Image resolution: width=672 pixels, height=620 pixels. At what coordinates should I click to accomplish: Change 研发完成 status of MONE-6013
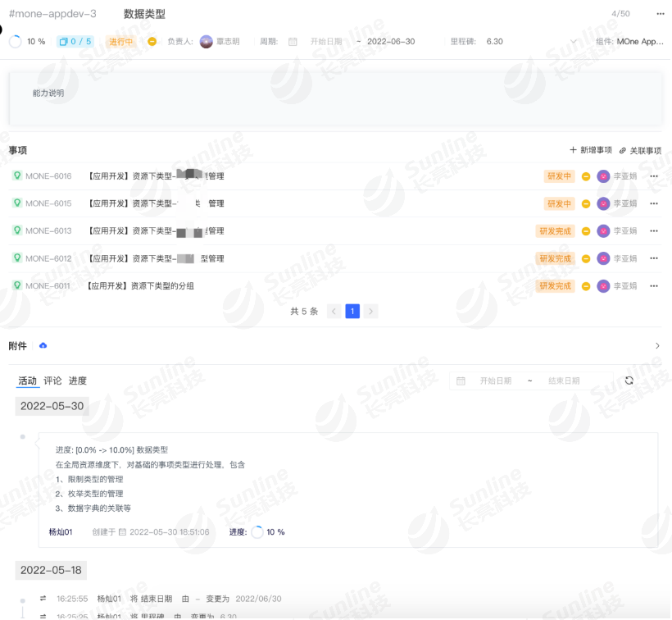(x=555, y=231)
